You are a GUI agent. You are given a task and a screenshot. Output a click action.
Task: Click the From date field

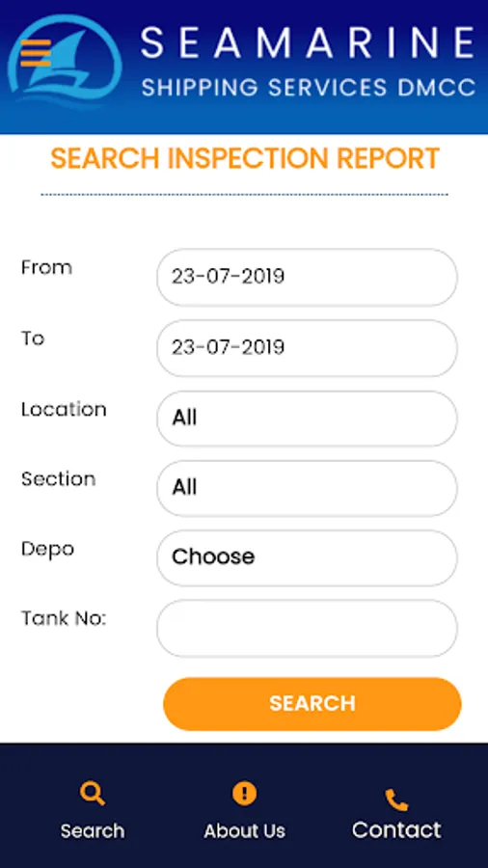coord(307,278)
